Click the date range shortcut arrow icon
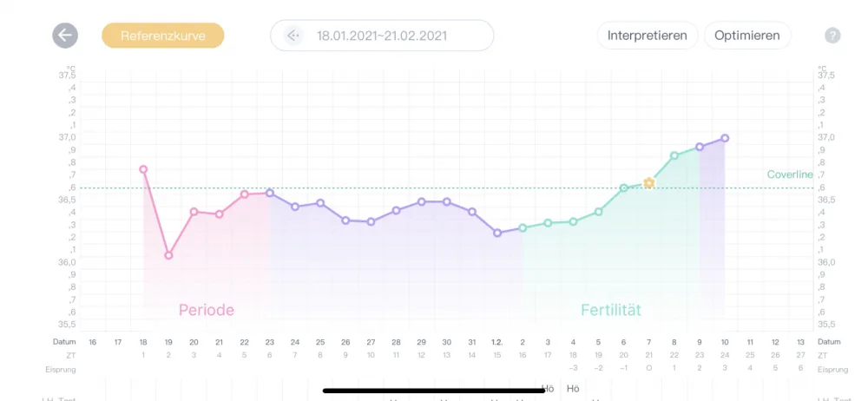Screen dimensions: 868x401 pyautogui.click(x=293, y=36)
